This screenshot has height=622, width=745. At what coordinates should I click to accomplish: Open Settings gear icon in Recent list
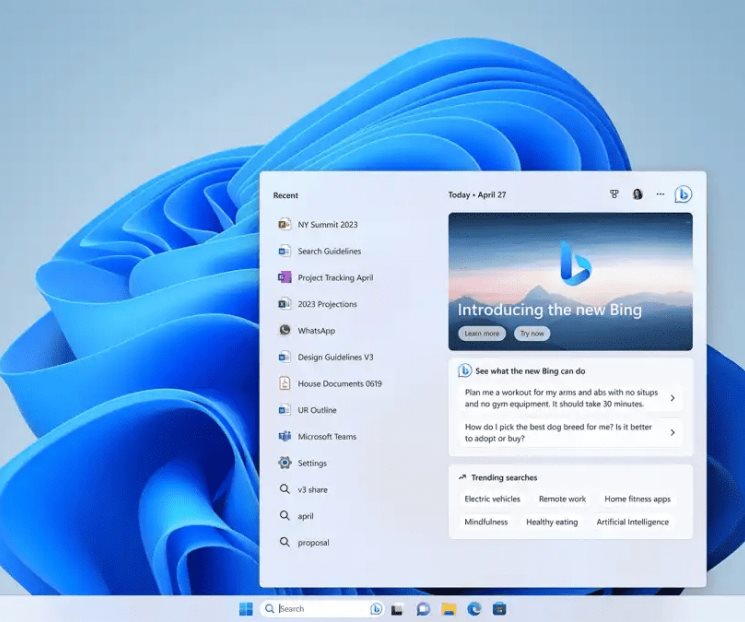click(x=285, y=462)
